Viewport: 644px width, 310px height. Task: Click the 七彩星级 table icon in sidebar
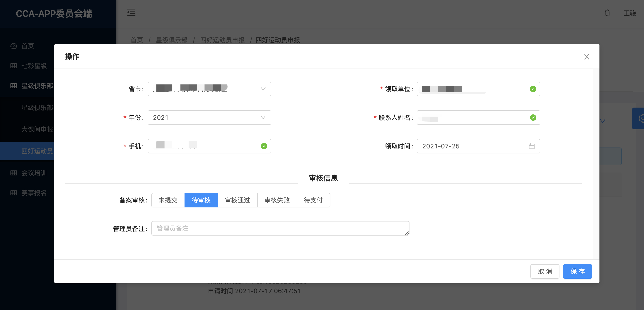13,66
